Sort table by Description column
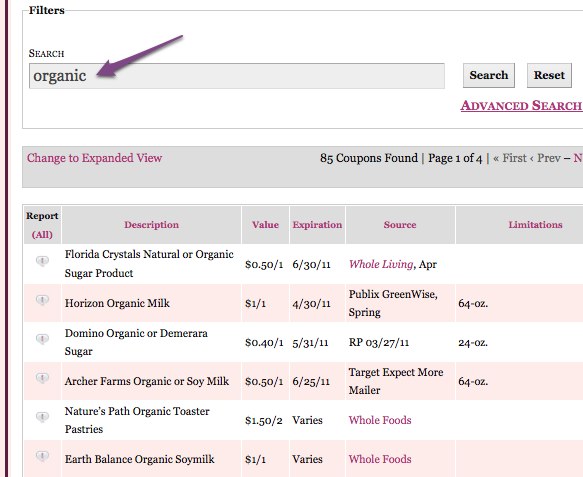 click(151, 225)
